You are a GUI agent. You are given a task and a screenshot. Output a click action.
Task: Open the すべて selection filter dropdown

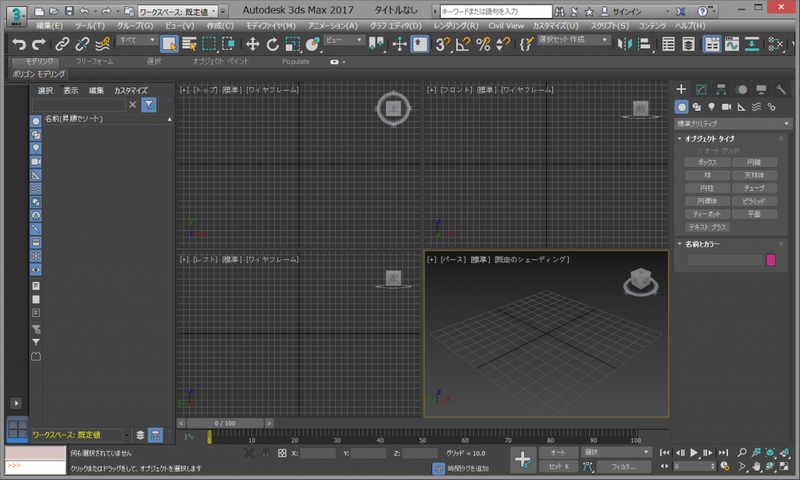pyautogui.click(x=136, y=40)
